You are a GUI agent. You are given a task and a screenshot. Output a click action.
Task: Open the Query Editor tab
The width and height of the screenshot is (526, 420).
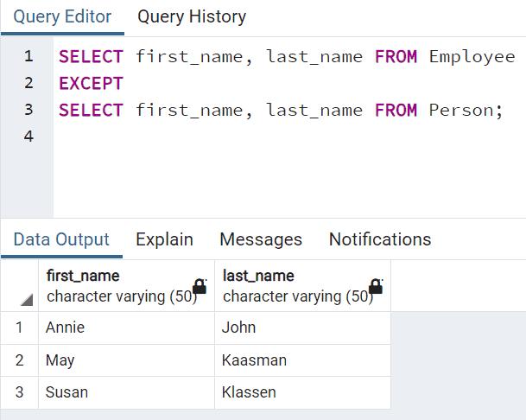pyautogui.click(x=62, y=16)
